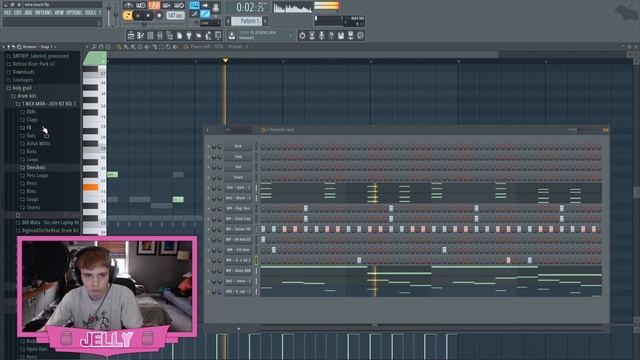Image resolution: width=640 pixels, height=360 pixels.
Task: Open the piano roll view
Action: click(x=140, y=36)
